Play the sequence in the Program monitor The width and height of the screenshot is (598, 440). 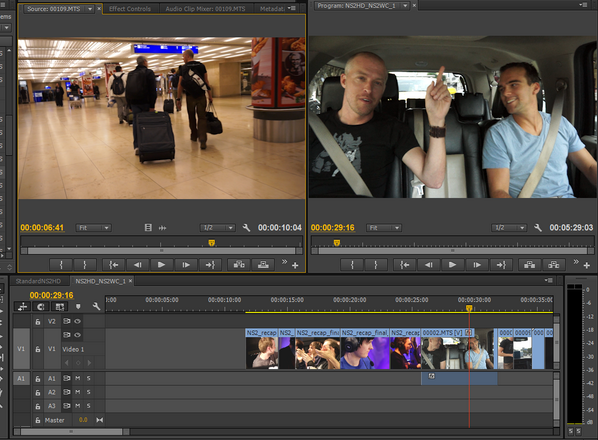452,265
